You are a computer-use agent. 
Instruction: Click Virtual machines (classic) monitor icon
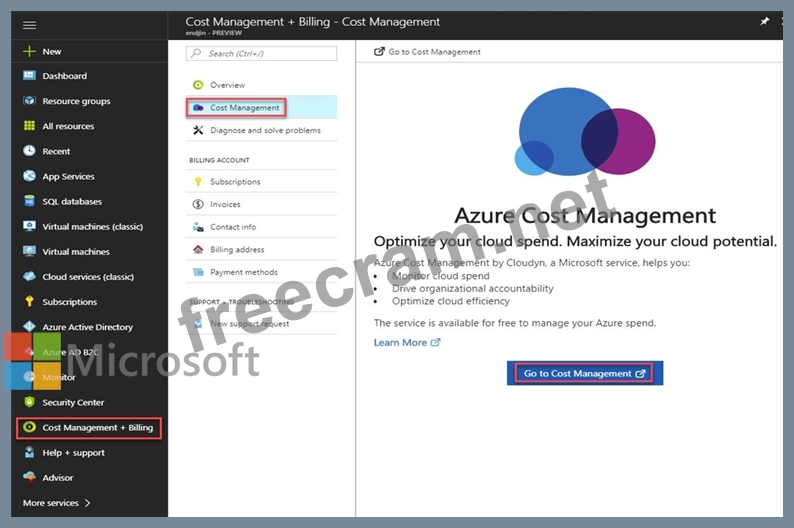[29, 226]
